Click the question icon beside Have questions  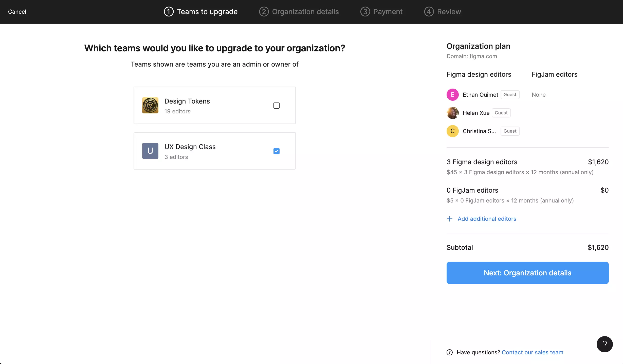coord(450,352)
